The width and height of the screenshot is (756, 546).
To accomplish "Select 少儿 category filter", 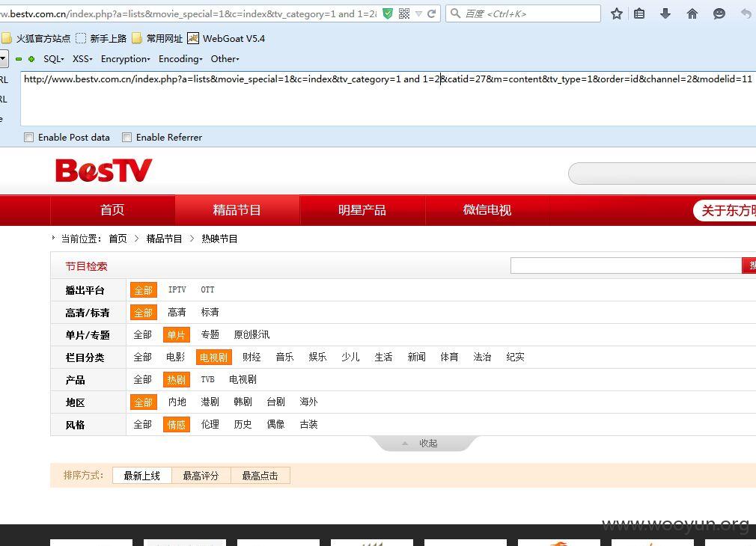I will 350,357.
